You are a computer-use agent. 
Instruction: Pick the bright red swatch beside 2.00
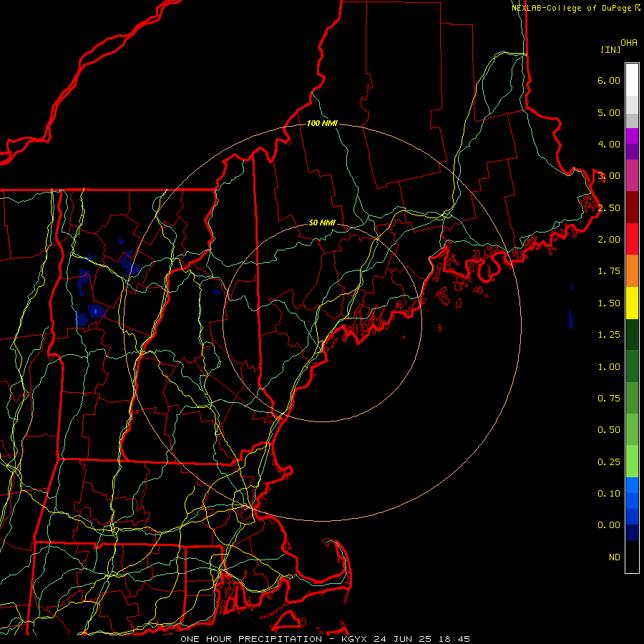tap(632, 239)
